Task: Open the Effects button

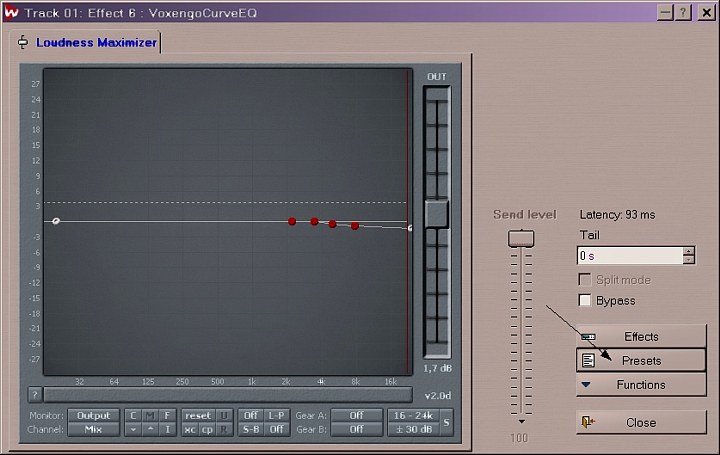Action: pyautogui.click(x=641, y=337)
